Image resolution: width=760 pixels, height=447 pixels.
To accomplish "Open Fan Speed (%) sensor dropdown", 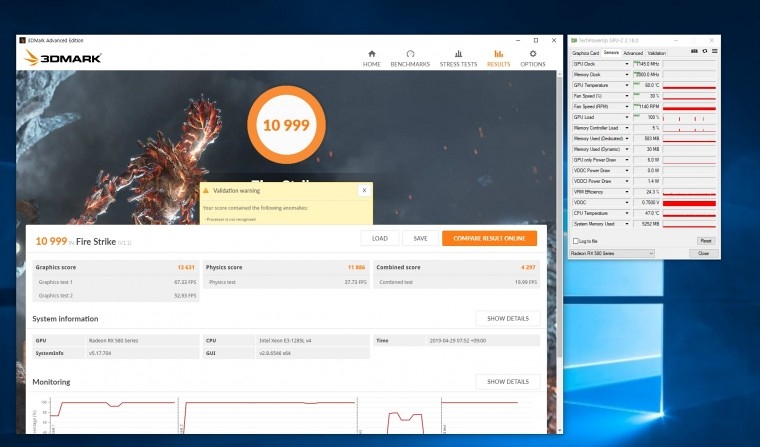I will click(x=627, y=96).
